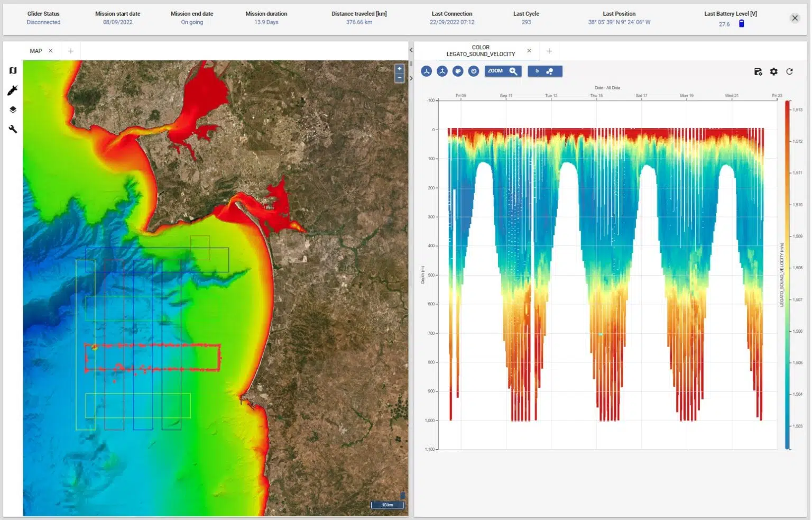This screenshot has height=520, width=812.
Task: Click the save chart settings icon
Action: (x=758, y=72)
